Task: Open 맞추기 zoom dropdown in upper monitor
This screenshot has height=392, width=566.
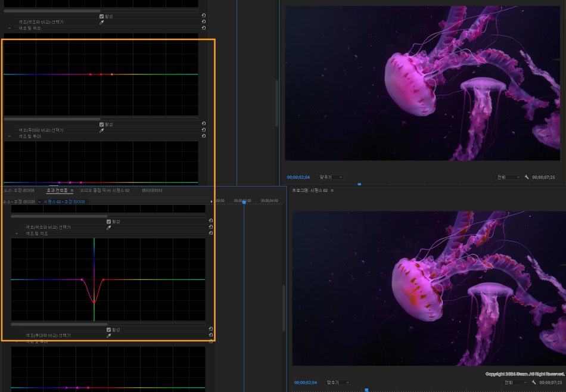Action: (x=331, y=177)
